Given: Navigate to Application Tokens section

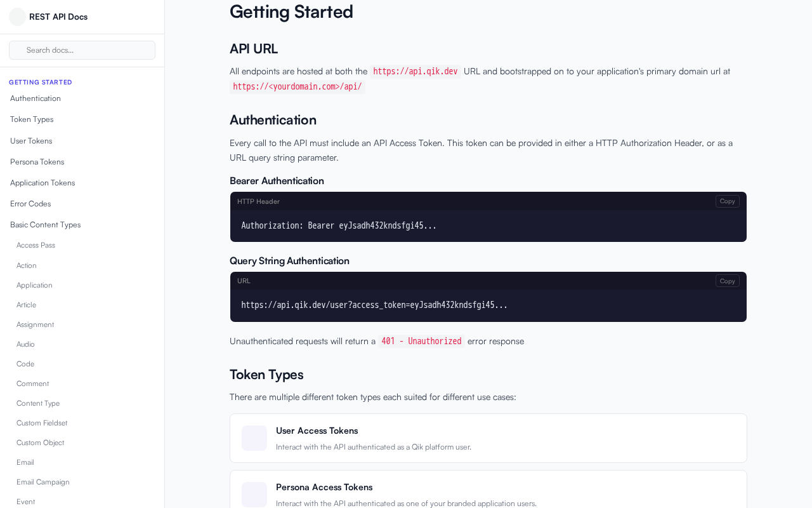Looking at the screenshot, I should (43, 183).
